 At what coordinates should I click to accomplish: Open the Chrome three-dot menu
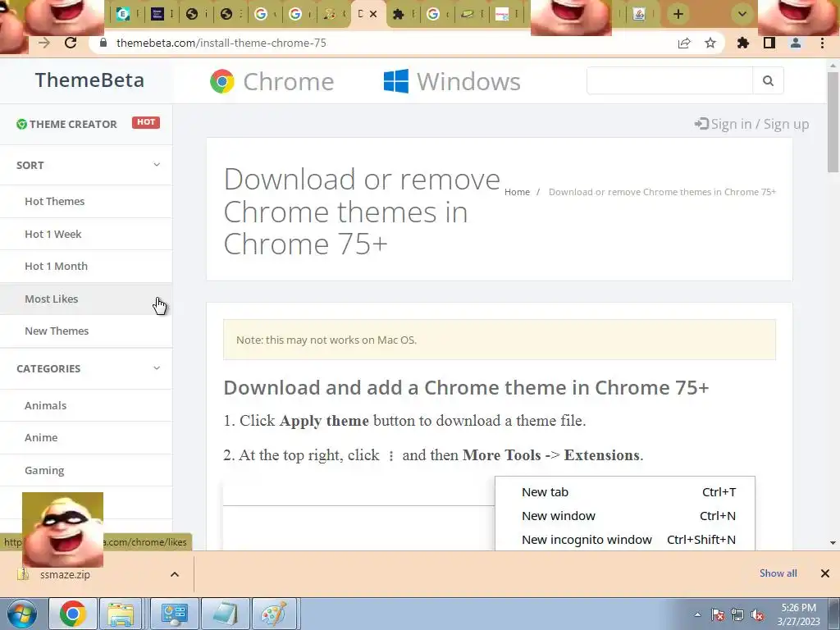822,43
